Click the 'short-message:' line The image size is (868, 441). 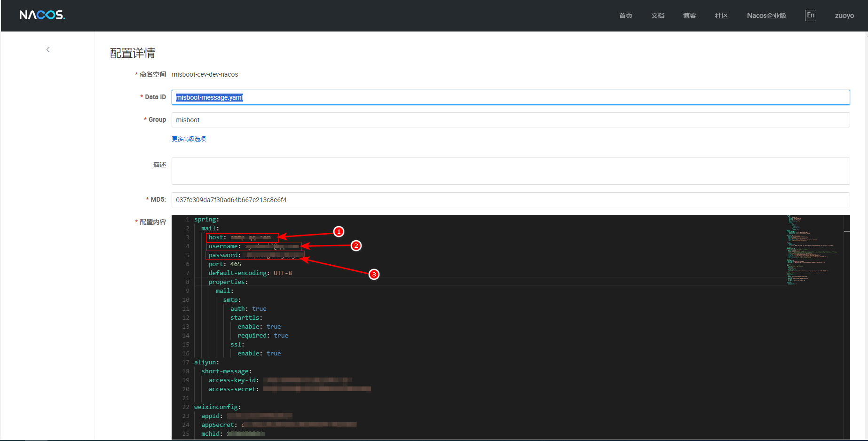pyautogui.click(x=227, y=371)
